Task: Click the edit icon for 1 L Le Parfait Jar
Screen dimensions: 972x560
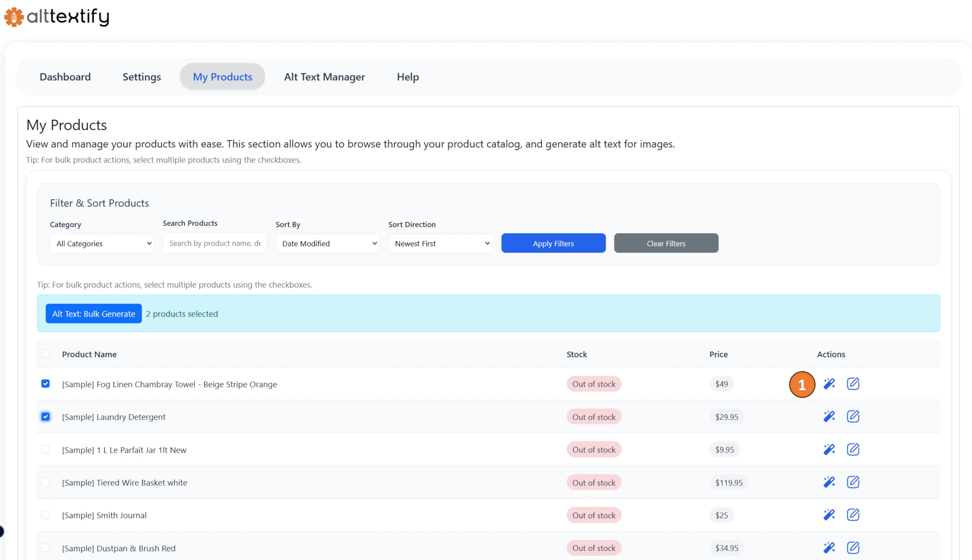Action: point(853,449)
